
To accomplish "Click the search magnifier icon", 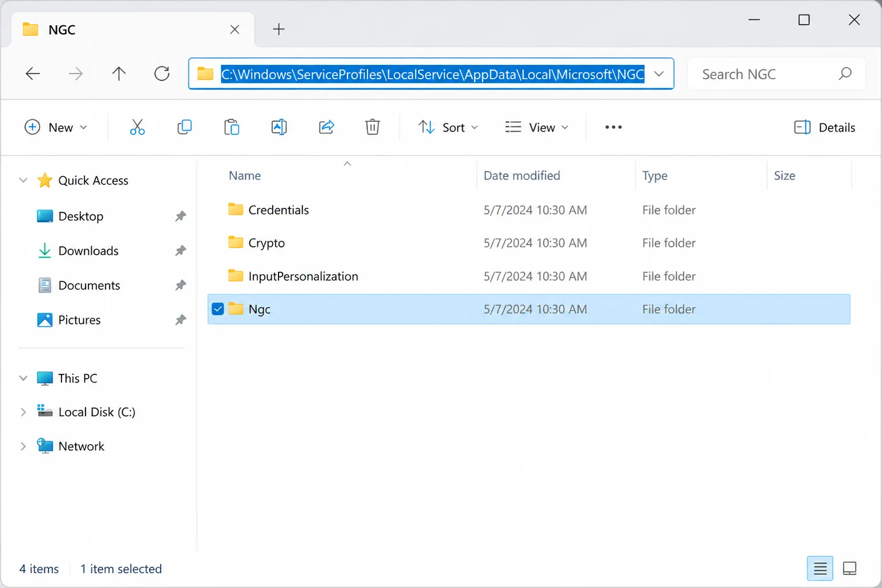I will [x=845, y=73].
